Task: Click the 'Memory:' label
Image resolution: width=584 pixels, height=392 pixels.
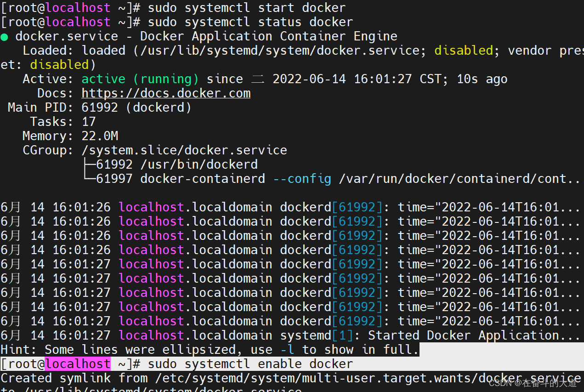Action: click(x=48, y=136)
